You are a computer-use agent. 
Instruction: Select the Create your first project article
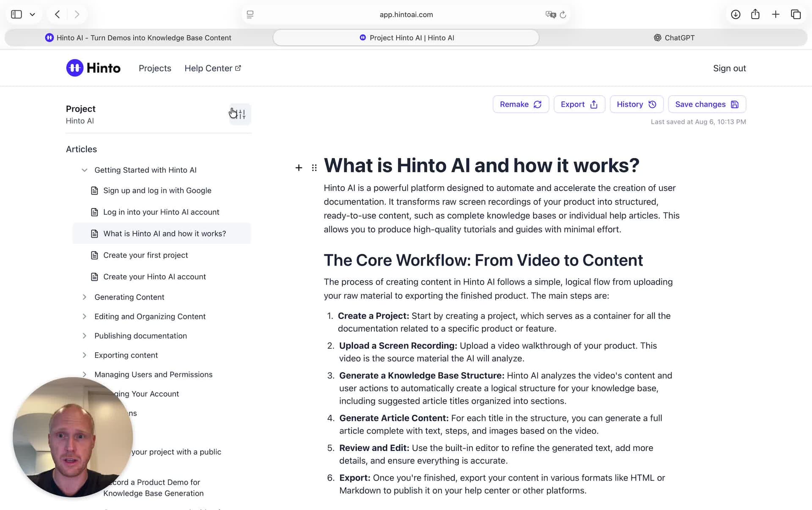[x=145, y=255]
